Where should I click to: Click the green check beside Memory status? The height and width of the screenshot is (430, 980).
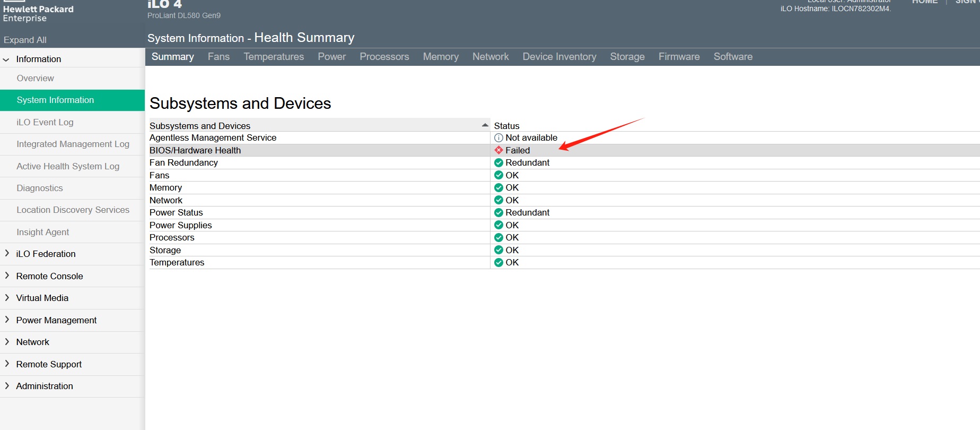pyautogui.click(x=498, y=188)
